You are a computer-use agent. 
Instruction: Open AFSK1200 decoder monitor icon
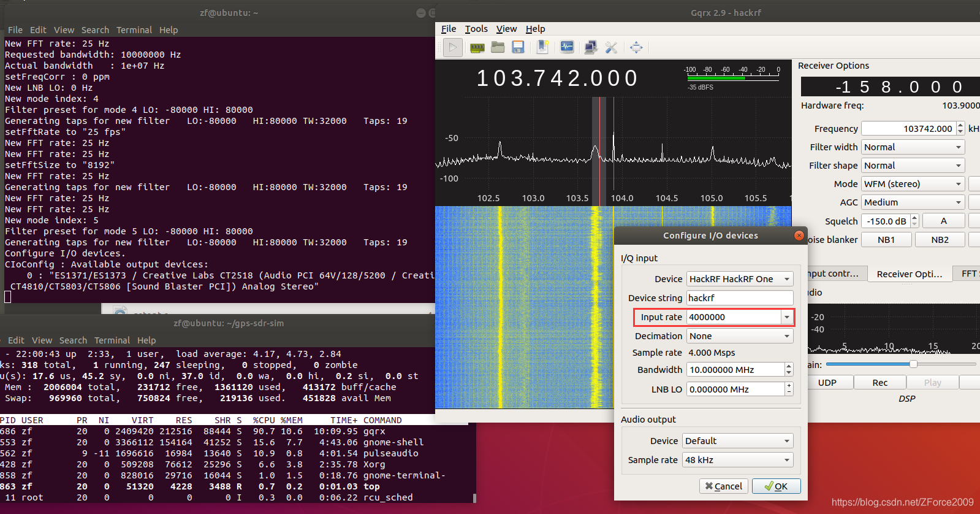(567, 47)
